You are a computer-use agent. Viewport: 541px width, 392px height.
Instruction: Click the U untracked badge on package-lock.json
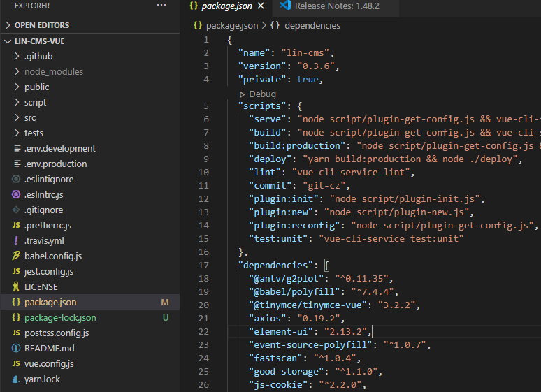(166, 318)
